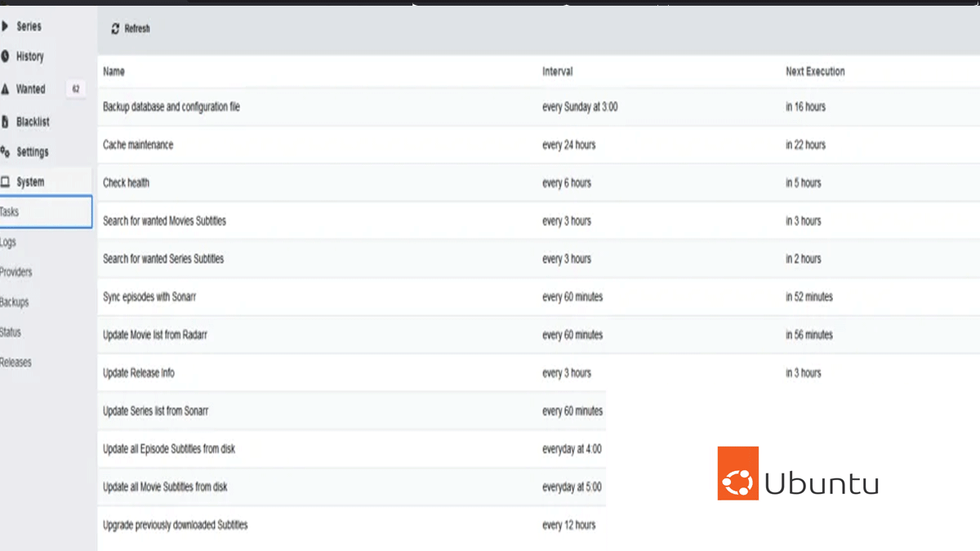Expand the Settings sidebar section
The height and width of the screenshot is (551, 980).
(x=33, y=152)
